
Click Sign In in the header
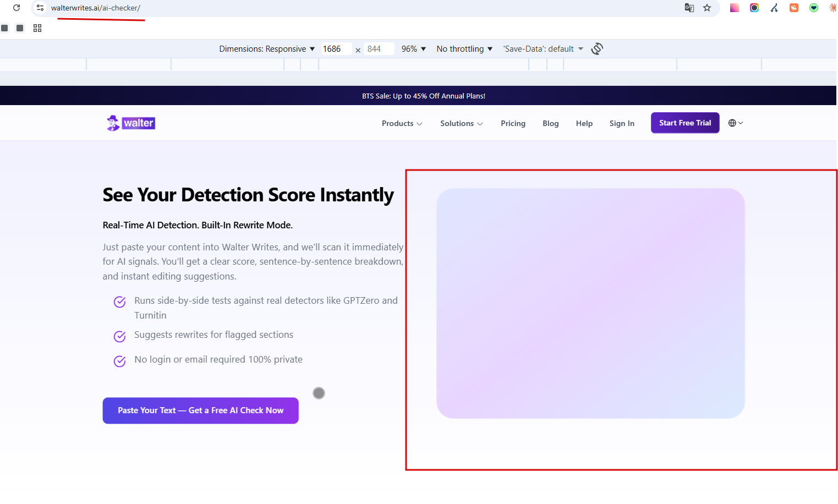(622, 123)
